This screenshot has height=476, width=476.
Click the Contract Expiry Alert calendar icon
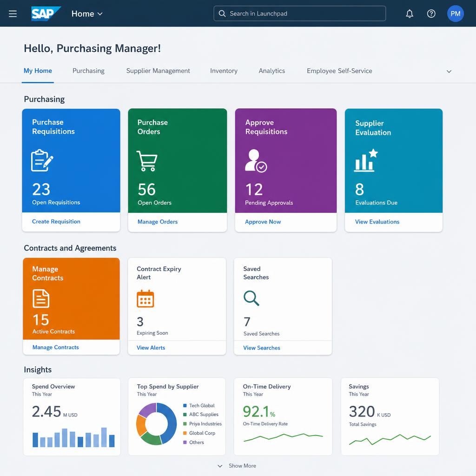click(x=145, y=299)
